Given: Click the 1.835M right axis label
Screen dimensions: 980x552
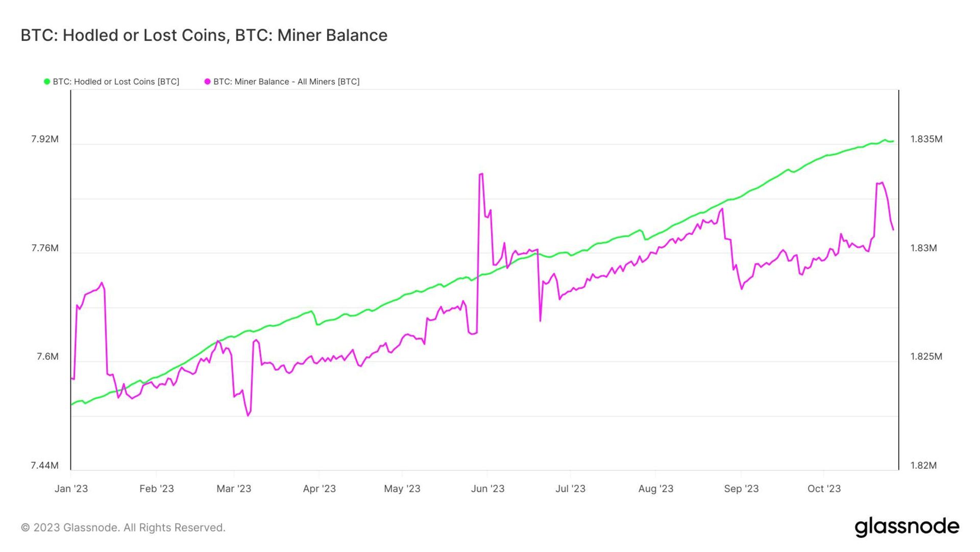Looking at the screenshot, I should (x=926, y=139).
